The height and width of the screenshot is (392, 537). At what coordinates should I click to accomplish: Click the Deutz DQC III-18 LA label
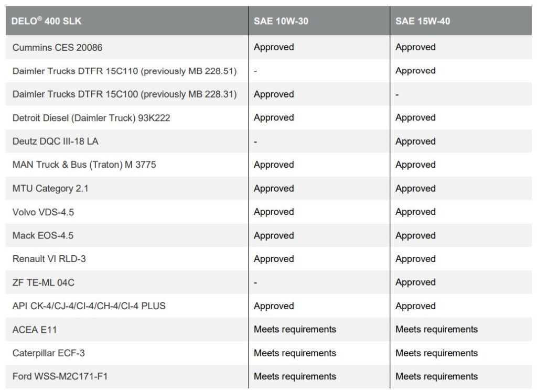[x=55, y=141]
